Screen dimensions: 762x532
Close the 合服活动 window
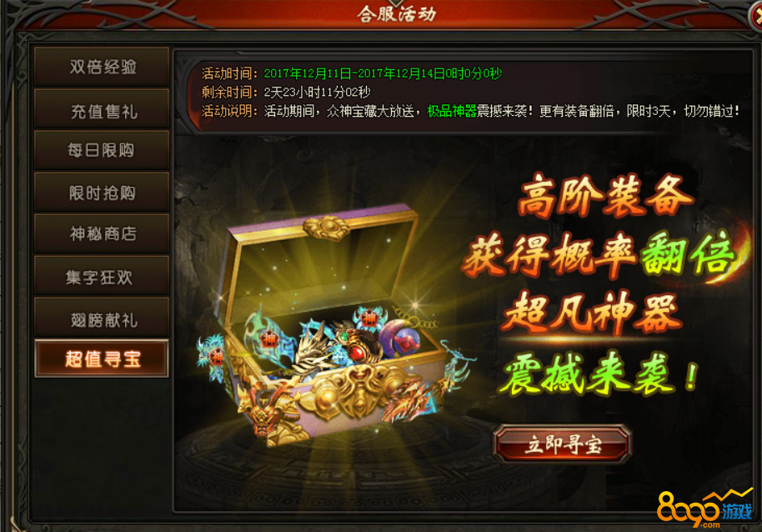(755, 17)
